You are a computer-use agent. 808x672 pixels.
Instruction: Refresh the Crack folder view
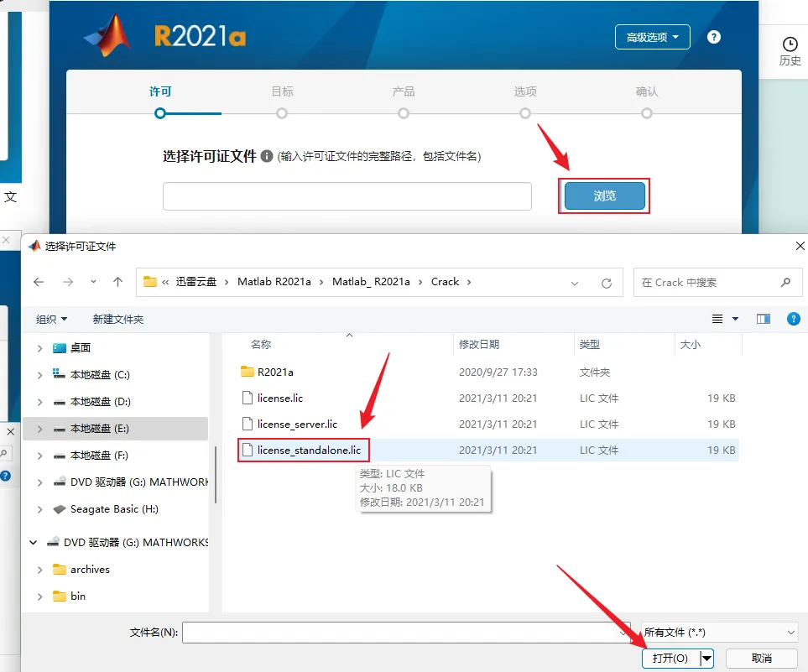click(x=607, y=283)
